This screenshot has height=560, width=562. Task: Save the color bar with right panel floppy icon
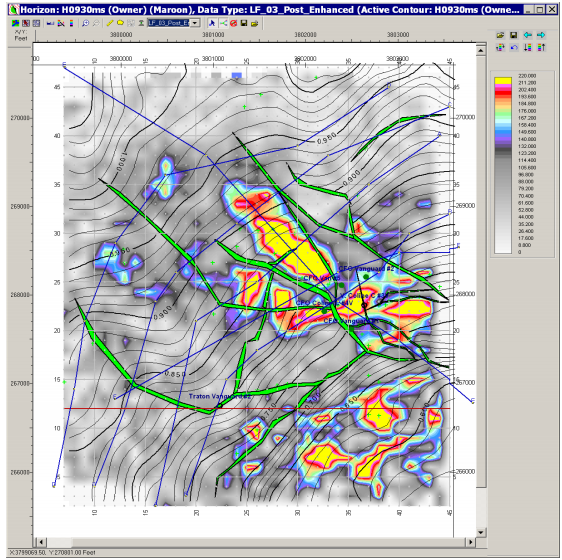point(514,35)
